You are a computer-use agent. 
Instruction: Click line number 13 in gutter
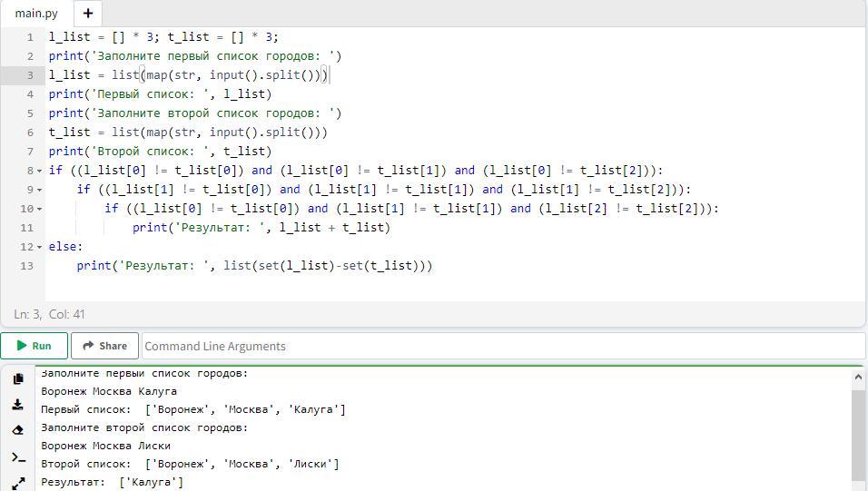(26, 266)
